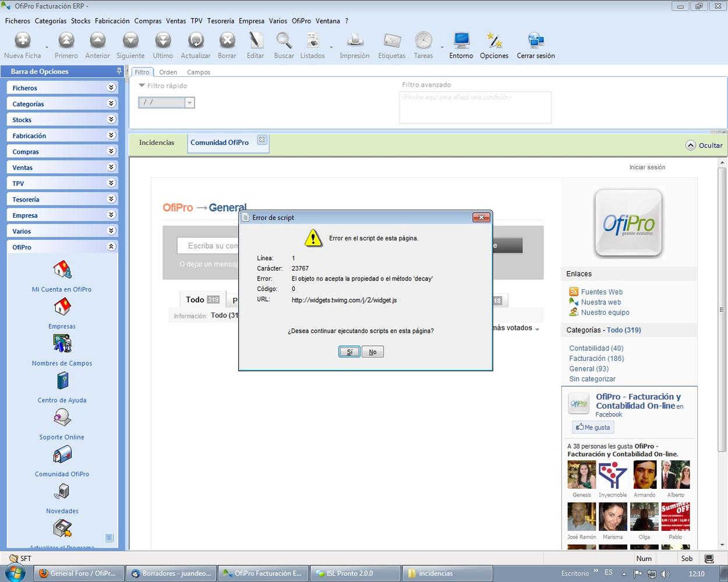Open Mi Cuenta en OfiPro icon
The image size is (728, 582).
[62, 271]
